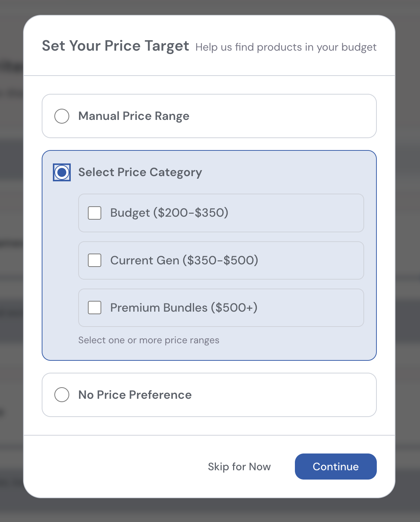Click the Set Your Price Target heading
Image resolution: width=420 pixels, height=522 pixels.
tap(115, 46)
